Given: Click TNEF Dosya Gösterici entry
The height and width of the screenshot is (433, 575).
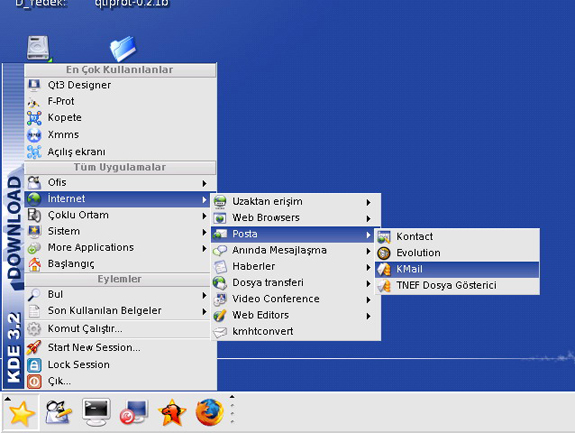Looking at the screenshot, I should tap(457, 286).
